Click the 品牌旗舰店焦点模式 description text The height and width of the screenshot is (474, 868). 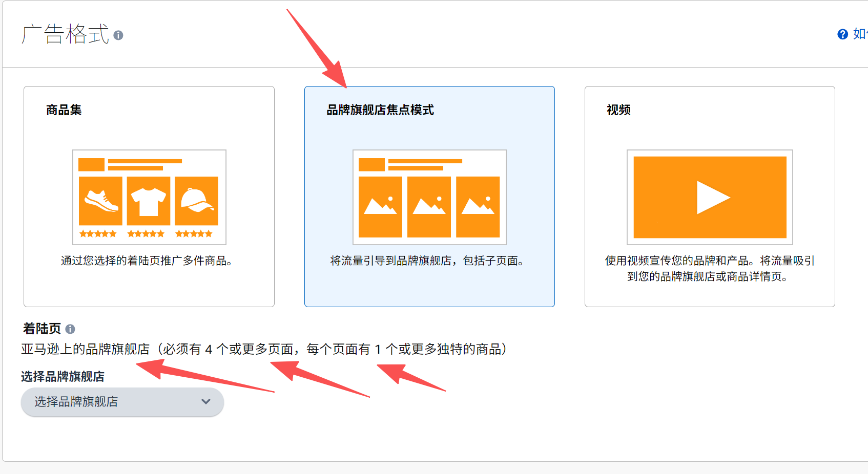tap(428, 261)
